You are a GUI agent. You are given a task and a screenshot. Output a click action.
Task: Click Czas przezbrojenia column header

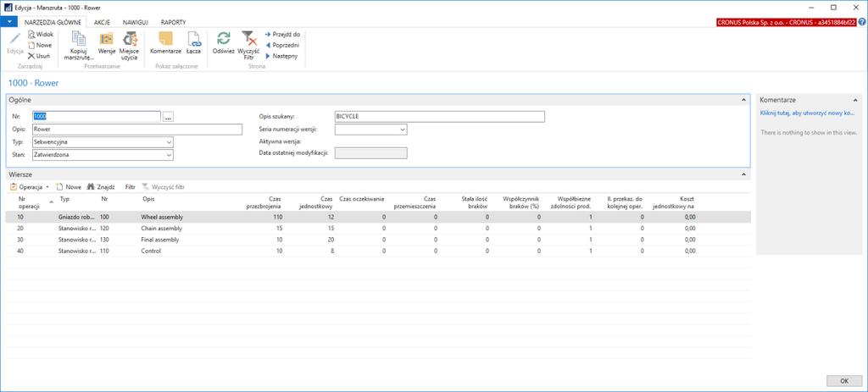click(x=264, y=202)
